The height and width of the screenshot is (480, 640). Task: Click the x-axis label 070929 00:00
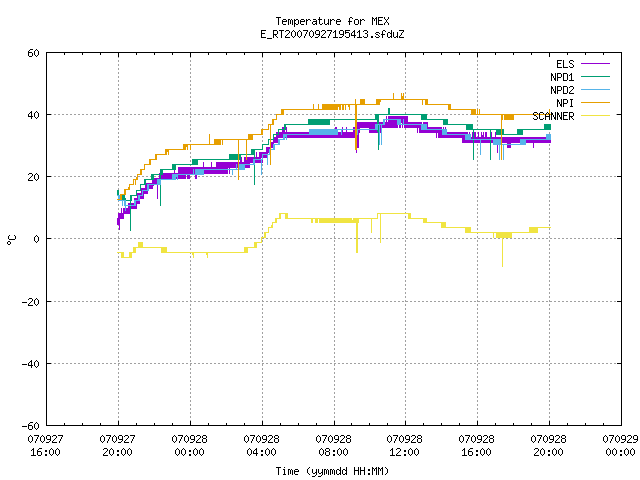(x=620, y=446)
